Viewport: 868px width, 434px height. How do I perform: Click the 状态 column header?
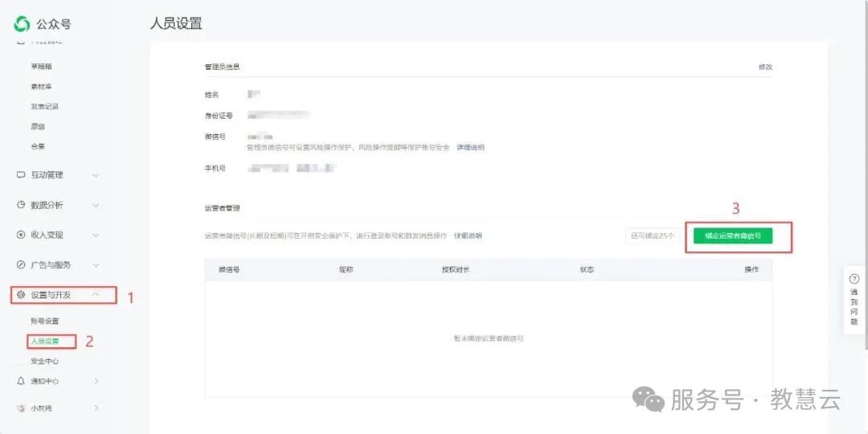(587, 269)
